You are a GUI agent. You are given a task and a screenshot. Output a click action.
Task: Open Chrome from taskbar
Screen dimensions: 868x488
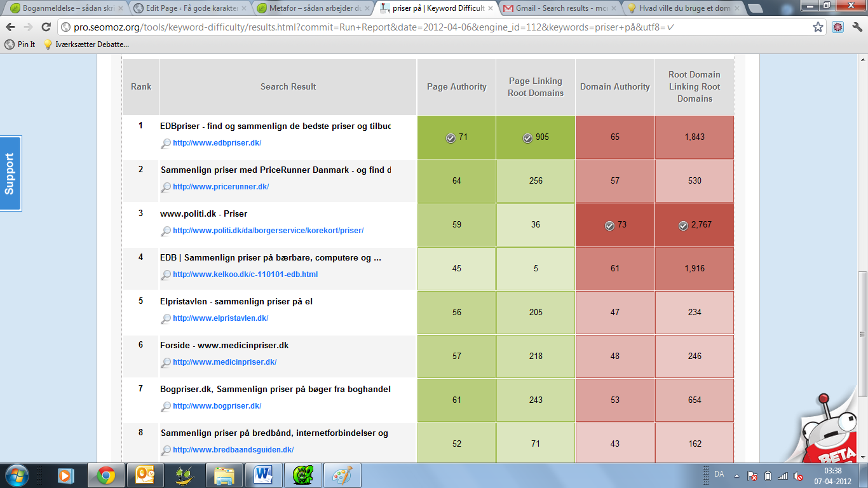105,475
